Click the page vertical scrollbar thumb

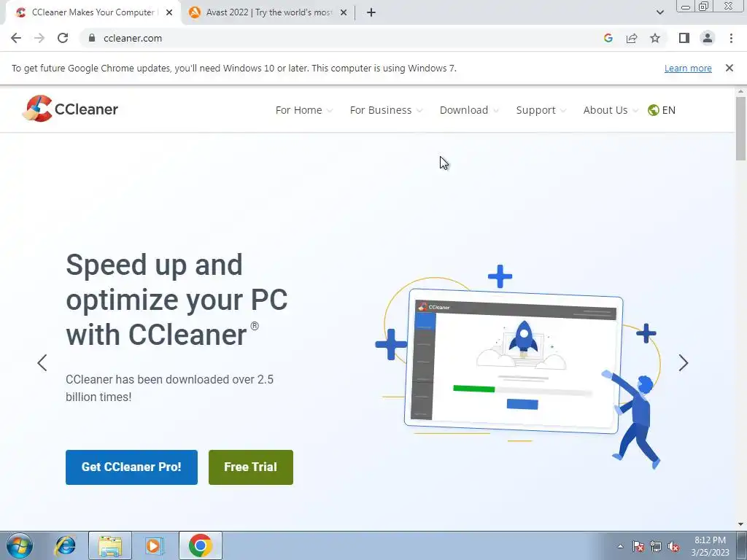click(x=741, y=128)
